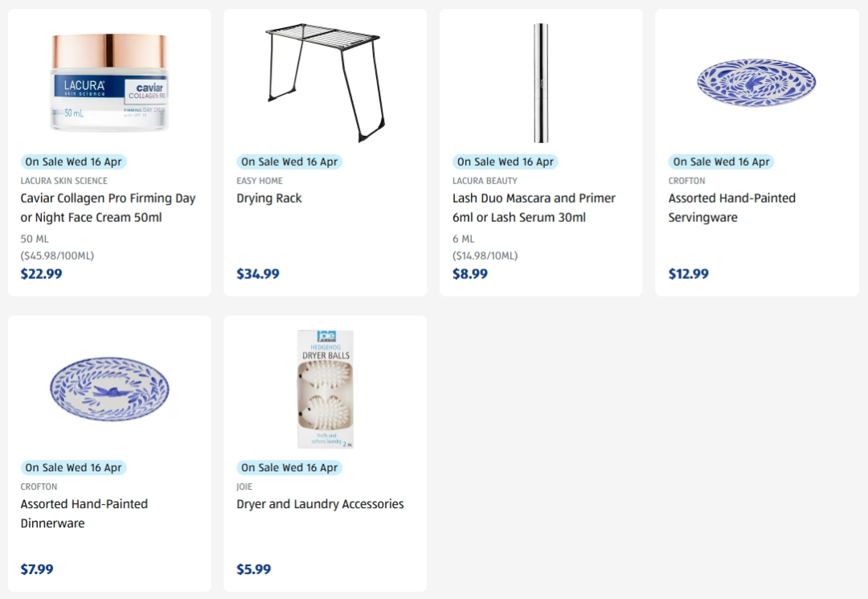
Task: Open Dryer and Laundry Accessories title
Action: click(x=320, y=504)
